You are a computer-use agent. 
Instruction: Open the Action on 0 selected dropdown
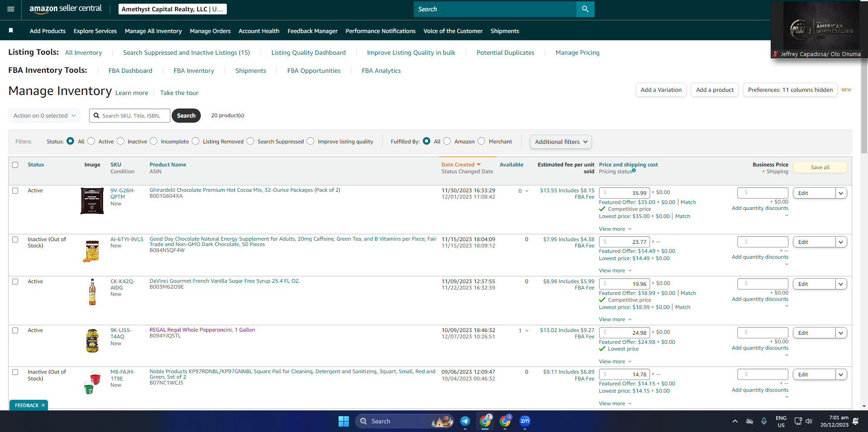44,115
